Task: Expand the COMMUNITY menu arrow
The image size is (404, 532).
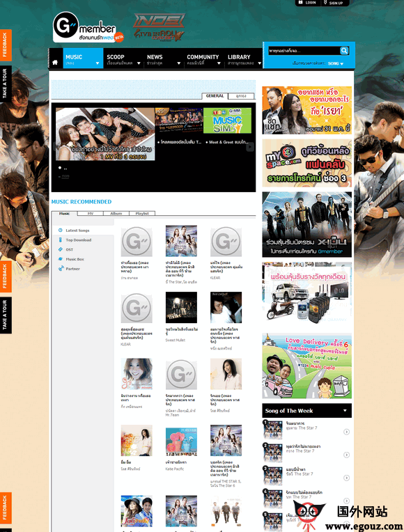Action: [x=219, y=63]
